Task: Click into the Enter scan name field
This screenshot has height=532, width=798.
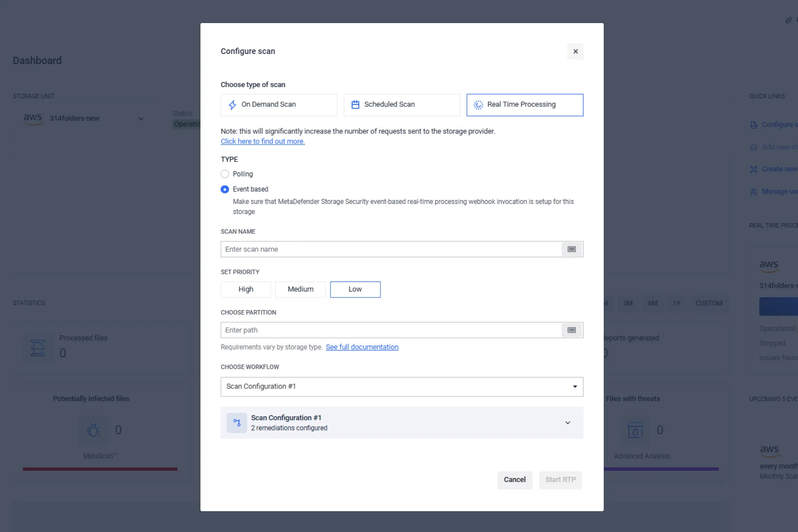Action: [x=391, y=249]
